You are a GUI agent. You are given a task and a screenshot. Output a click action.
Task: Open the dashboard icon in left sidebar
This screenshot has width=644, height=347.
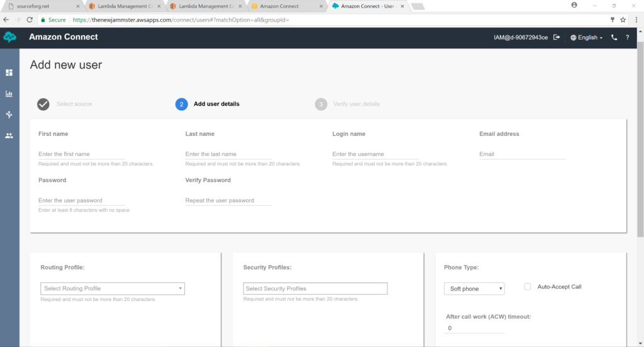[x=9, y=72]
